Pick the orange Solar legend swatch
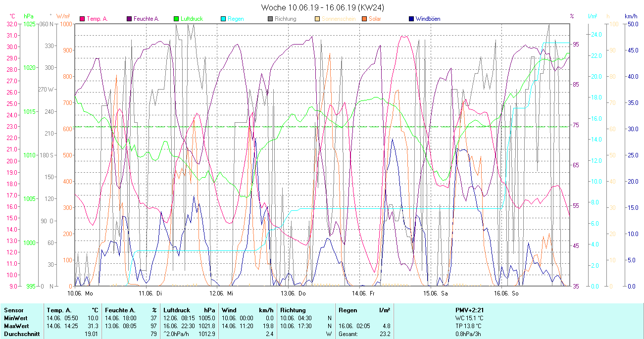Viewport: 644px width, 339px height. point(365,19)
